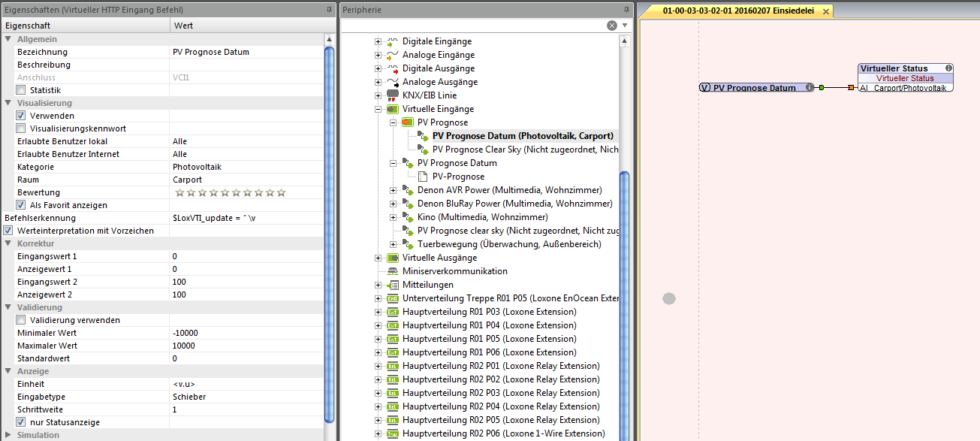Click the KNX/EIB Linie icon
The image size is (980, 441).
[392, 95]
